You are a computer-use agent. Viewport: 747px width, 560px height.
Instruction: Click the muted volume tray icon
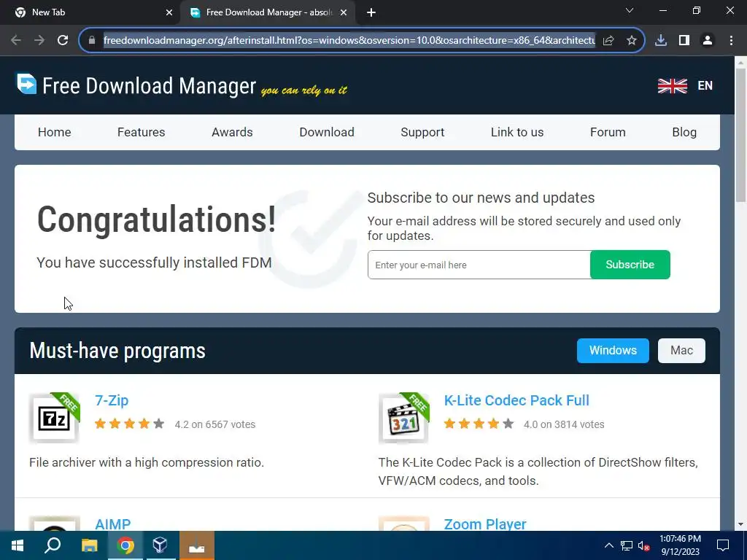point(643,545)
